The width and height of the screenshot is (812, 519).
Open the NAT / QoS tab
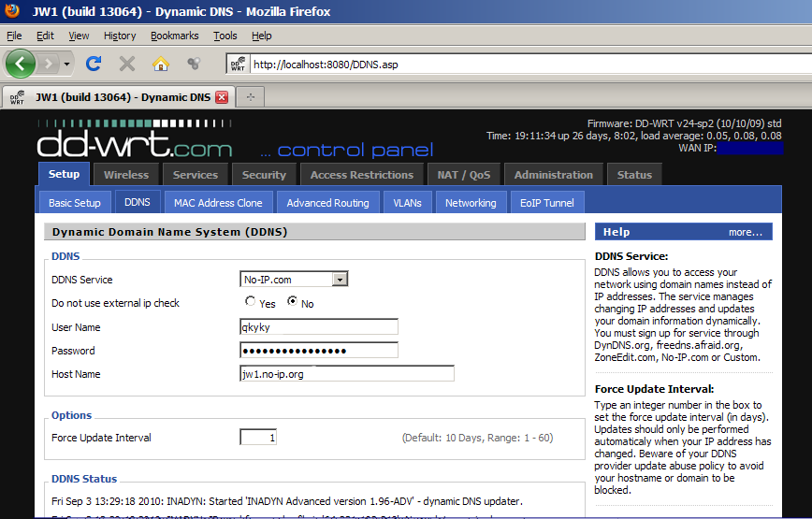pos(463,175)
